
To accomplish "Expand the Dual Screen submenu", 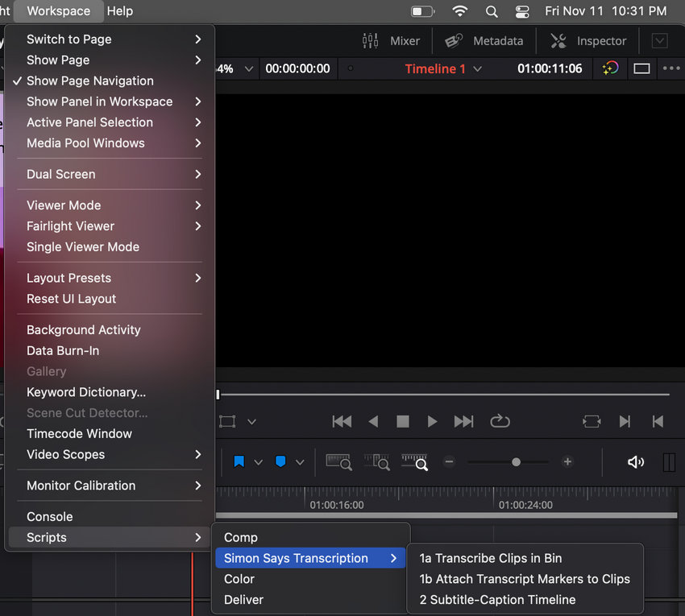I will (x=110, y=174).
